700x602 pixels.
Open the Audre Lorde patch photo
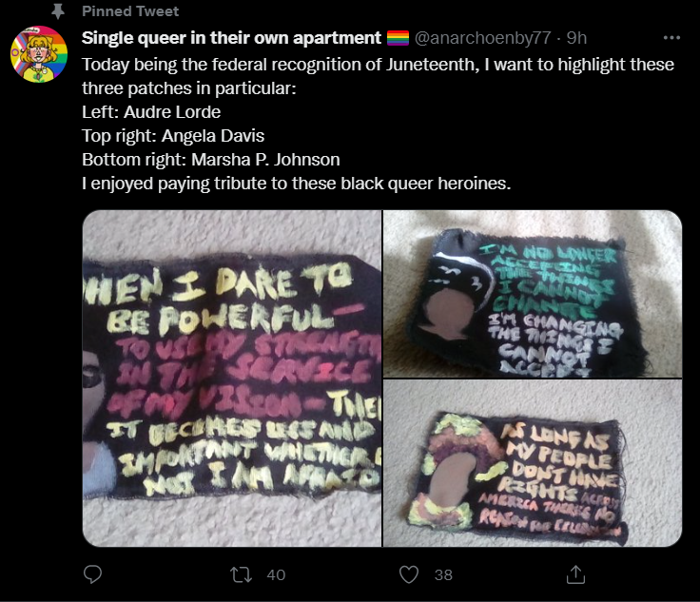coord(232,378)
